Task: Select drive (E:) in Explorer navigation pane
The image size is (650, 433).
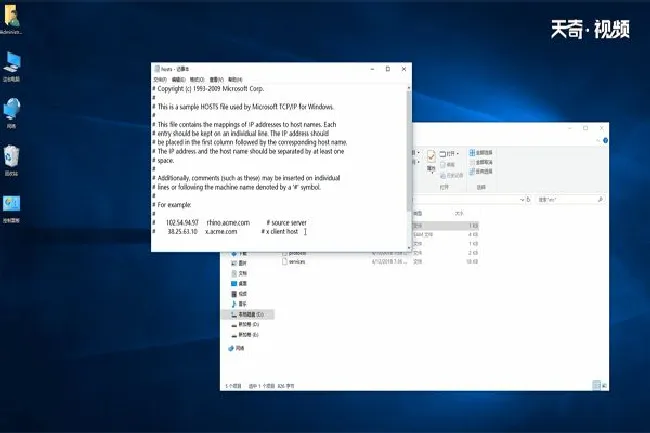Action: click(245, 335)
